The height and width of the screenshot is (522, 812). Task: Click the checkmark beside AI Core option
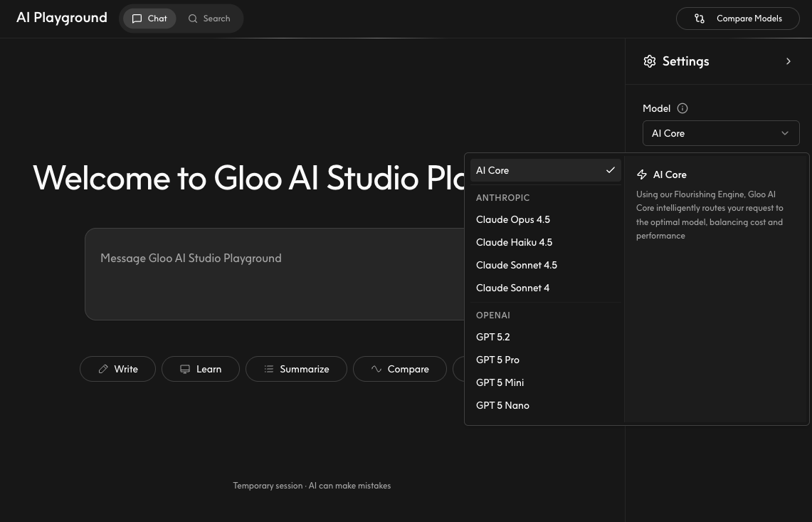coord(611,170)
